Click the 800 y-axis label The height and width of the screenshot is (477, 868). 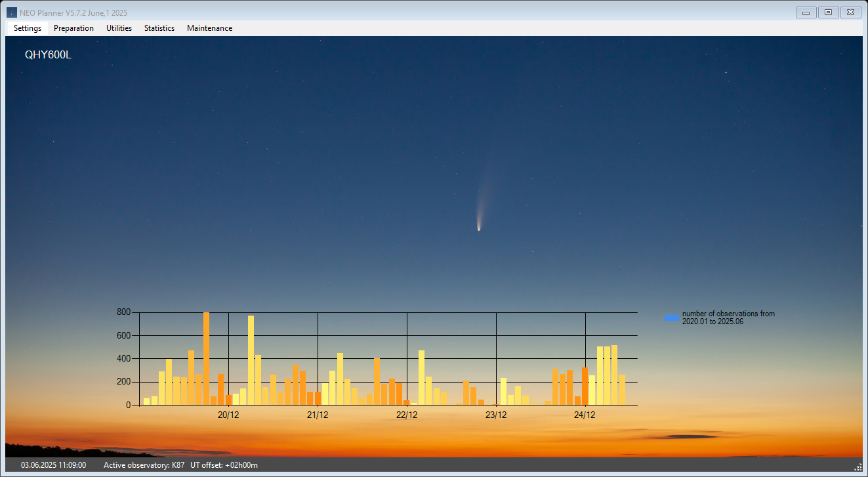click(124, 312)
